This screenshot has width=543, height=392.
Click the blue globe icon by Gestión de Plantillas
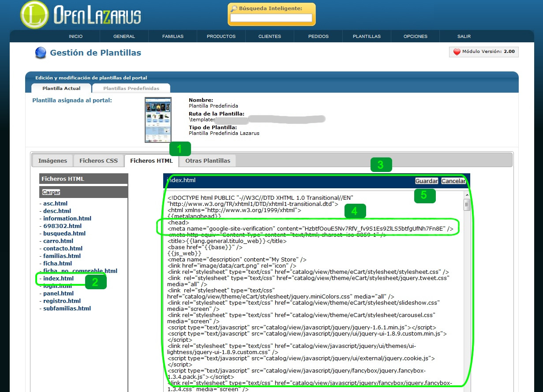(41, 53)
